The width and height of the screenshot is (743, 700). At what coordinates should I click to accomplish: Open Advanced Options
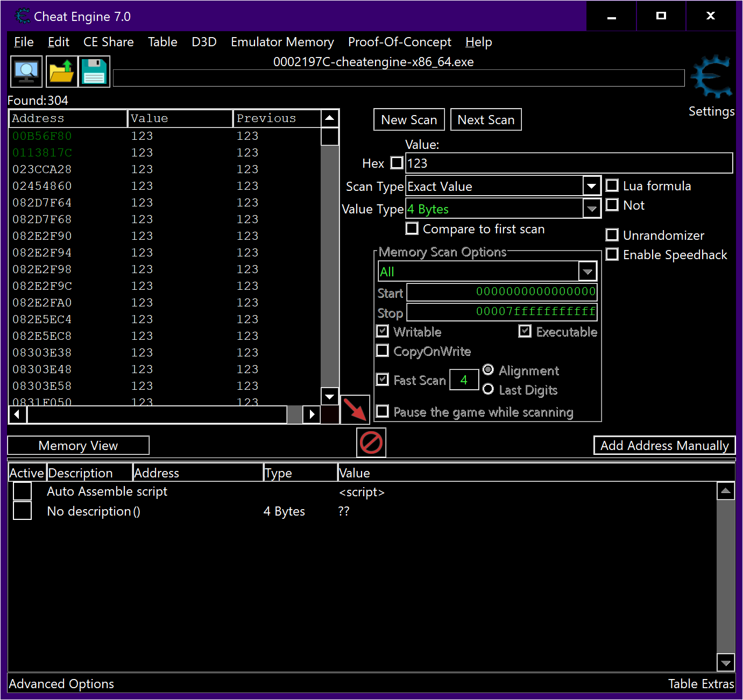61,684
